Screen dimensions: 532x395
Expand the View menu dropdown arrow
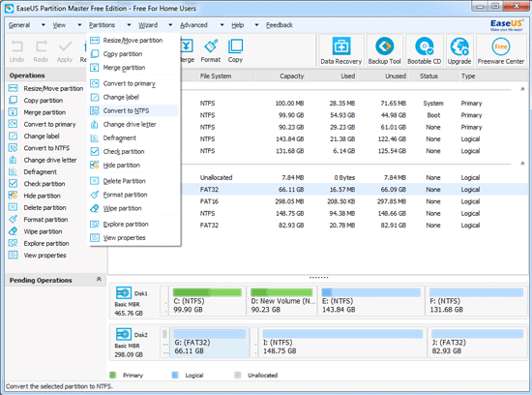pos(79,25)
